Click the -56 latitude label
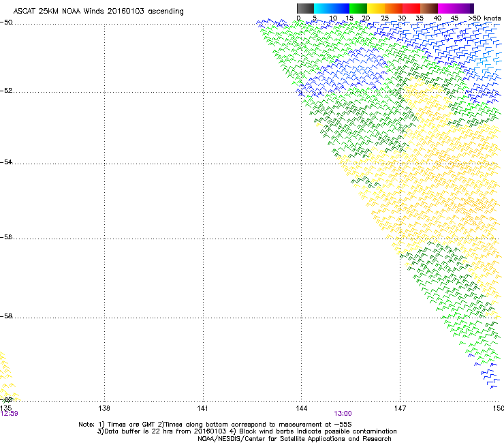Viewport: 504px width, 443px height. coord(6,236)
